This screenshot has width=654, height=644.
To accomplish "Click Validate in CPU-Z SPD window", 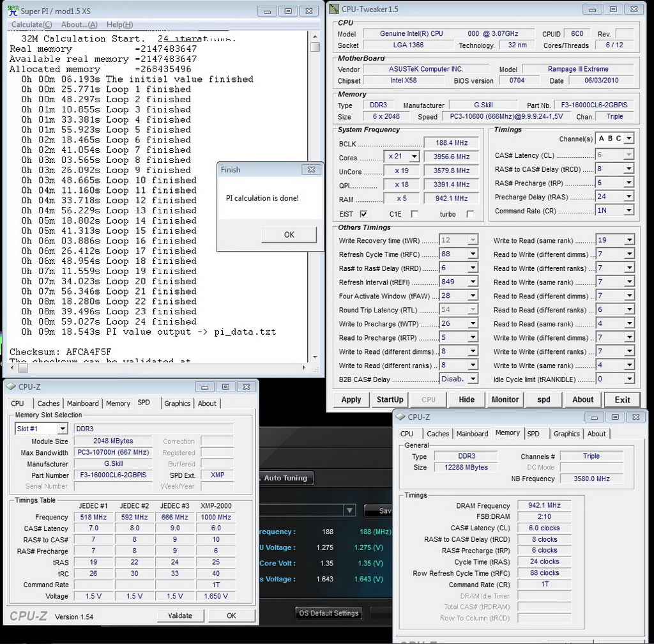I will coord(180,616).
